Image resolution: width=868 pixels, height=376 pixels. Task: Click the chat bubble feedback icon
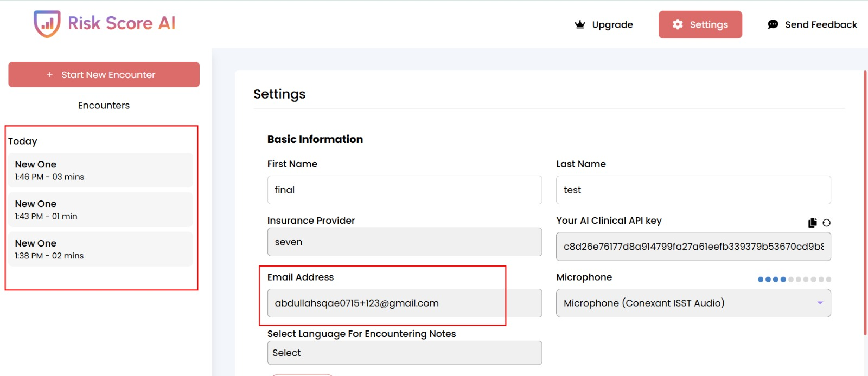(773, 24)
